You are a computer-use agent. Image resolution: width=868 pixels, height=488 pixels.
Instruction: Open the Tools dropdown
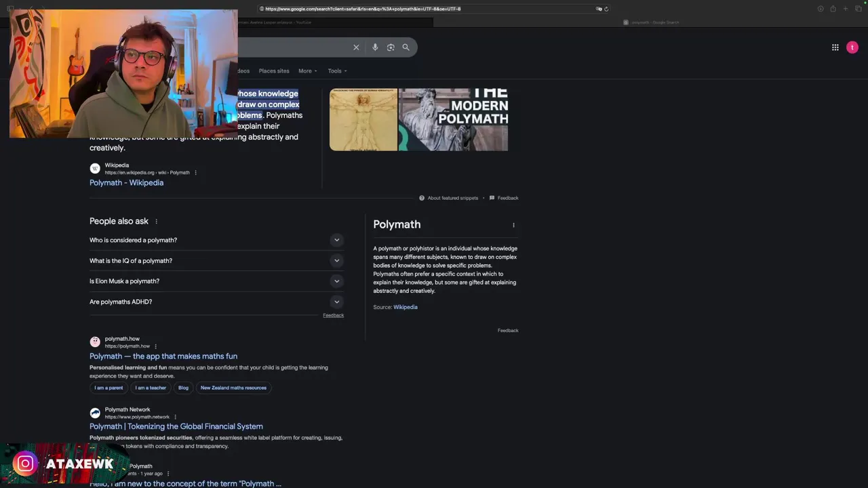click(337, 71)
